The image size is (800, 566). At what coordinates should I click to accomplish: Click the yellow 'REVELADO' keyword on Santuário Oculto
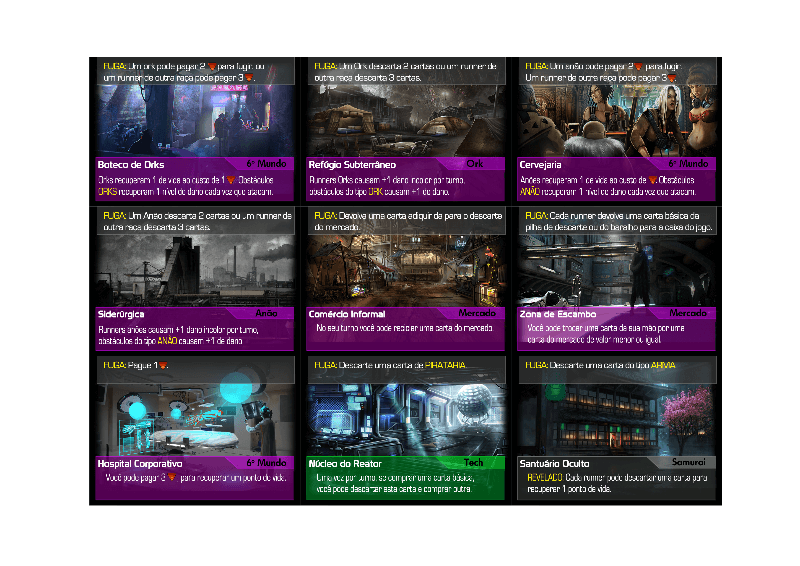click(x=545, y=478)
